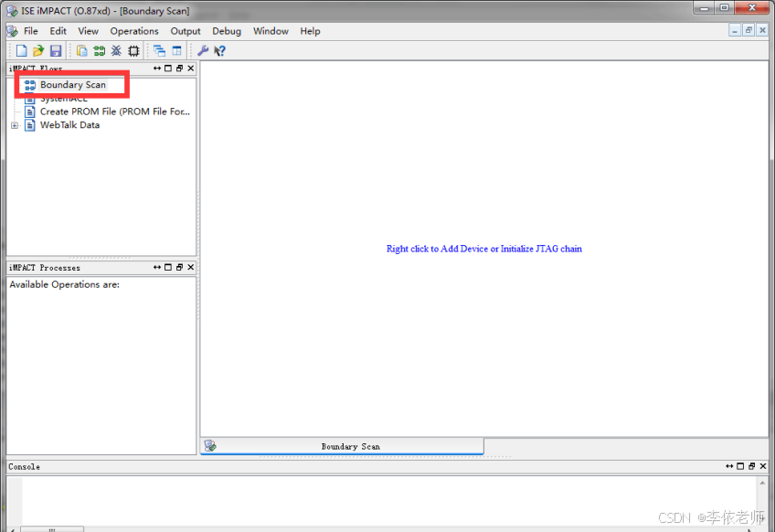The height and width of the screenshot is (532, 775).
Task: Toggle float of the Console panel
Action: tap(729, 466)
